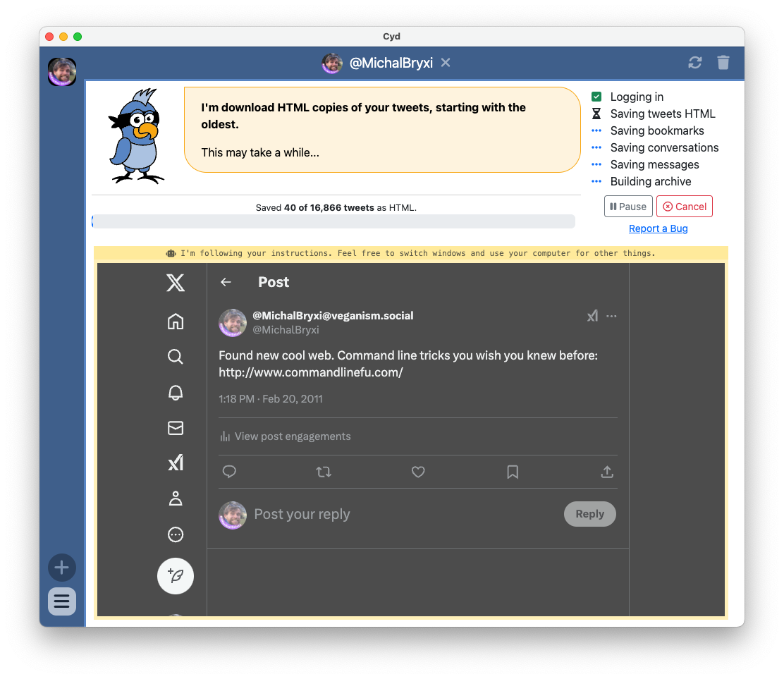Open the post's three-dot more menu
Screen dimensions: 784x679
click(x=611, y=316)
